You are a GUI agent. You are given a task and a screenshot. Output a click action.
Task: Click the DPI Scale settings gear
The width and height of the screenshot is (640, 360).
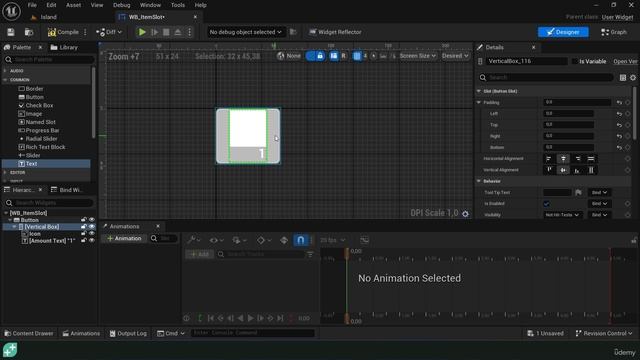pos(465,213)
